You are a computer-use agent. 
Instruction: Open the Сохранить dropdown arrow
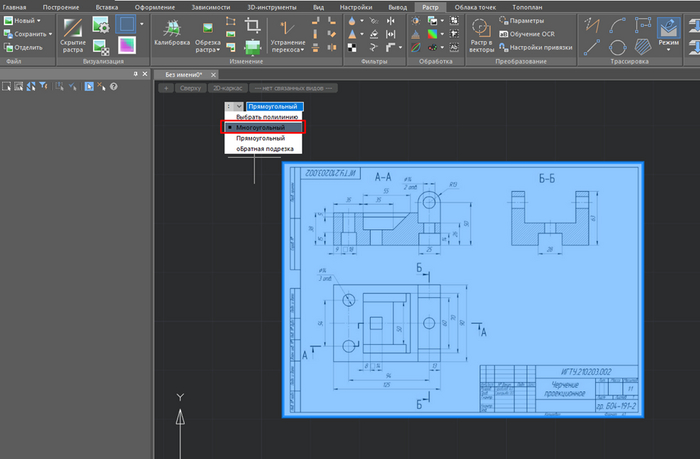[x=48, y=33]
